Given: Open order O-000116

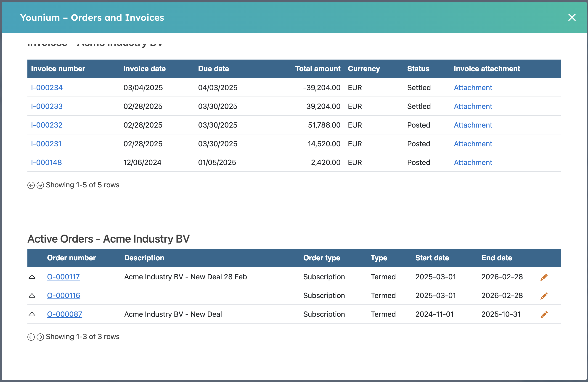Looking at the screenshot, I should point(64,296).
